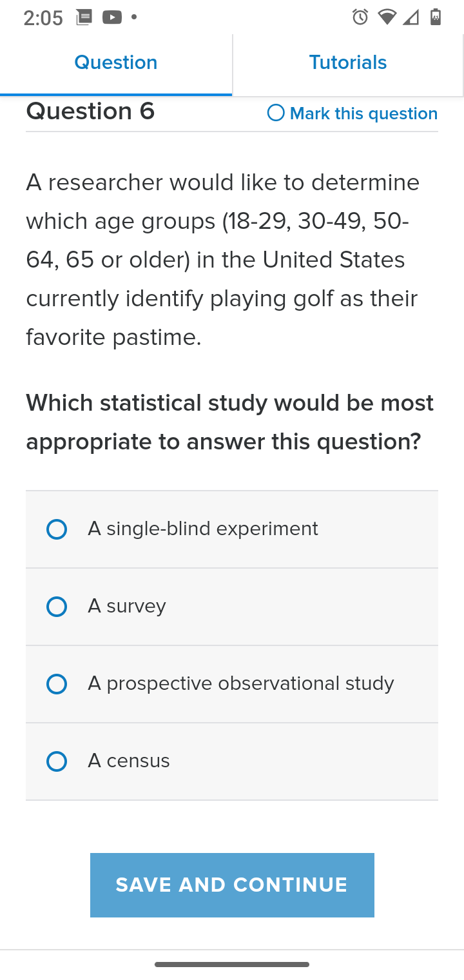
Task: Select the single-blind experiment radio button
Action: [57, 529]
